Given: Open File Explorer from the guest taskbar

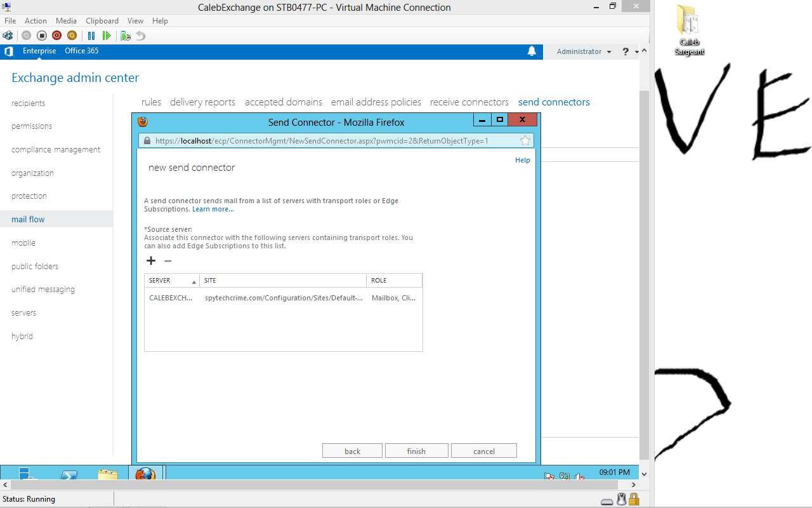Looking at the screenshot, I should (108, 474).
